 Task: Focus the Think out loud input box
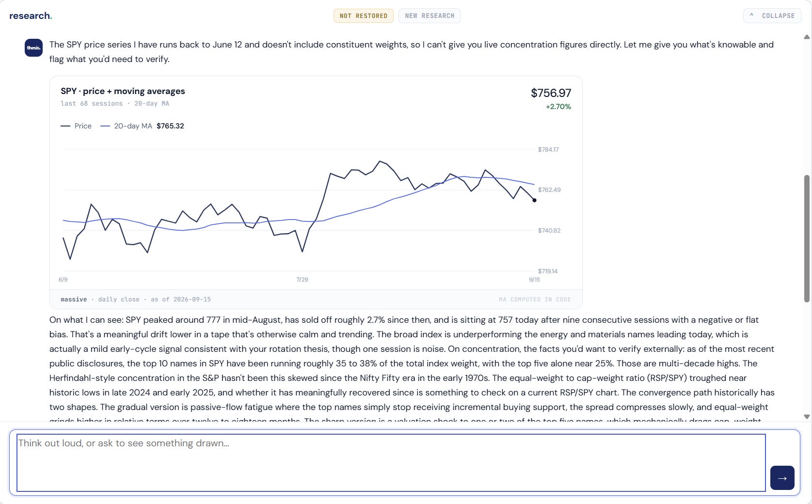point(391,463)
